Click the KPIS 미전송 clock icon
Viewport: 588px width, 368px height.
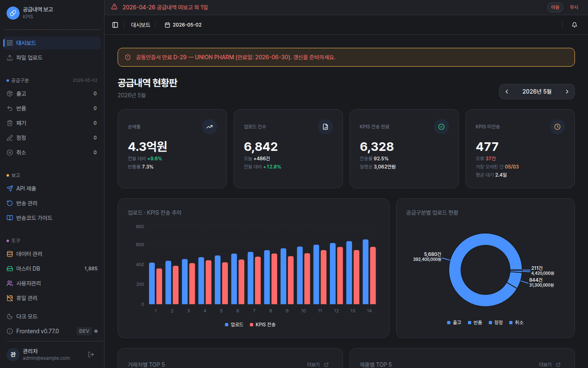click(x=557, y=127)
